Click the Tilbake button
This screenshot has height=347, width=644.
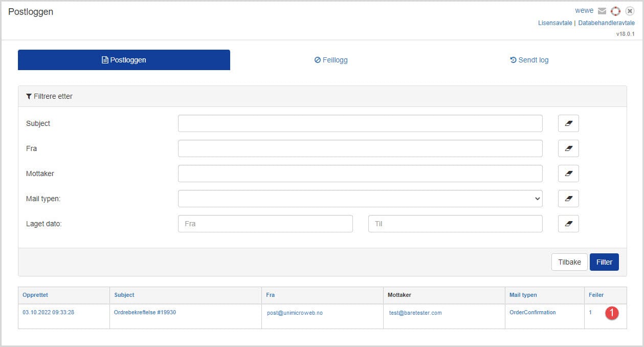[569, 262]
